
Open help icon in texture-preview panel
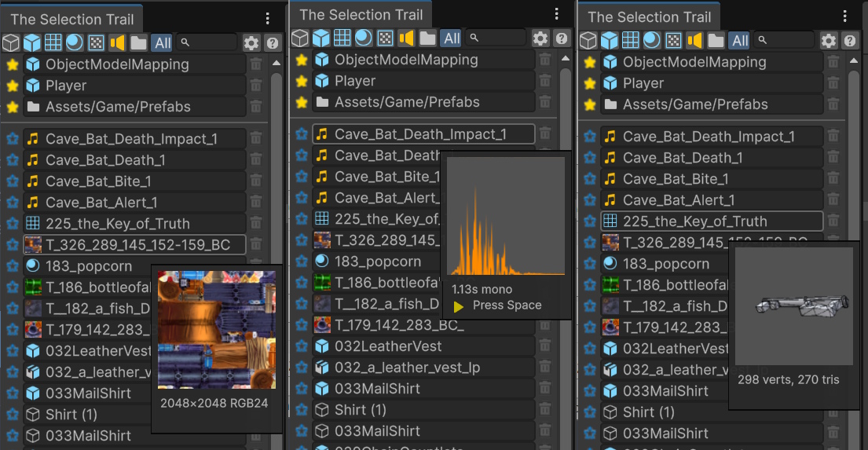pos(273,43)
